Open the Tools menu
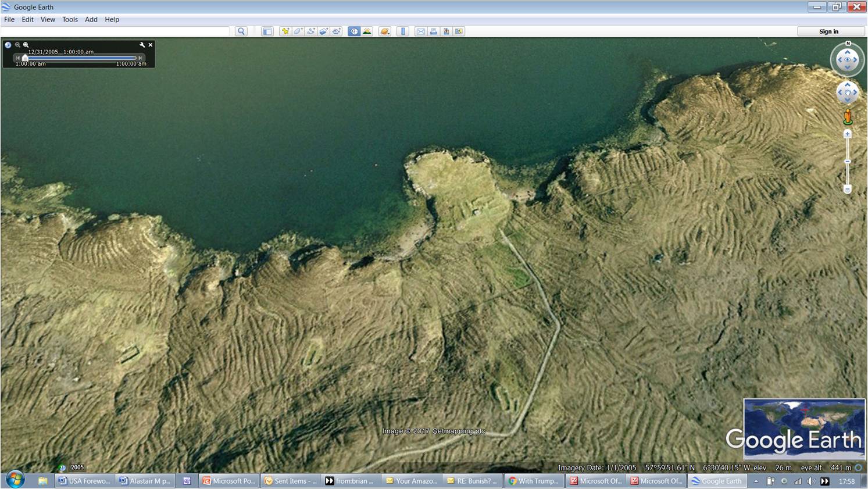 click(70, 19)
